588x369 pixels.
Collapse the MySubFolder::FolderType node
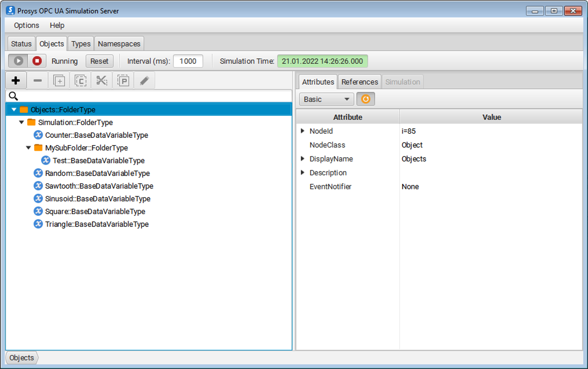click(x=28, y=148)
